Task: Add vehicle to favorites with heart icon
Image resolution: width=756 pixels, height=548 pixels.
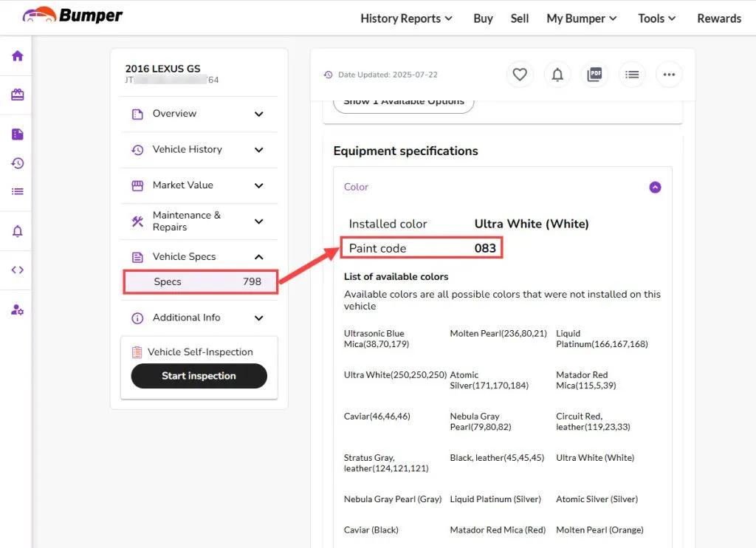Action: 519,75
